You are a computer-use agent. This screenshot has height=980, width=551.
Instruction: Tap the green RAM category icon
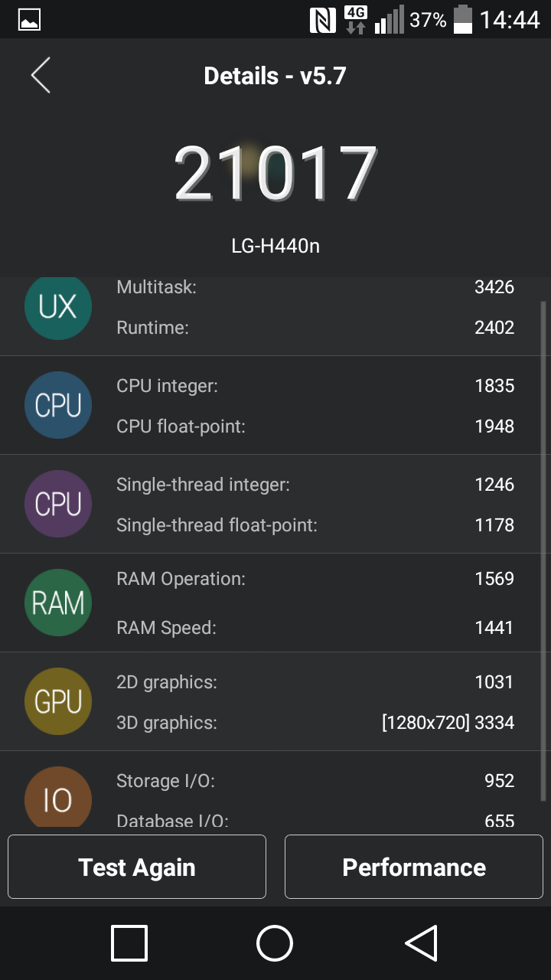[x=58, y=603]
